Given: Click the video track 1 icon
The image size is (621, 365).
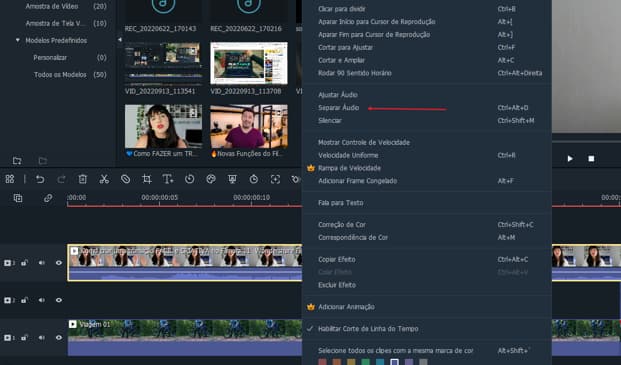Looking at the screenshot, I should [x=8, y=338].
